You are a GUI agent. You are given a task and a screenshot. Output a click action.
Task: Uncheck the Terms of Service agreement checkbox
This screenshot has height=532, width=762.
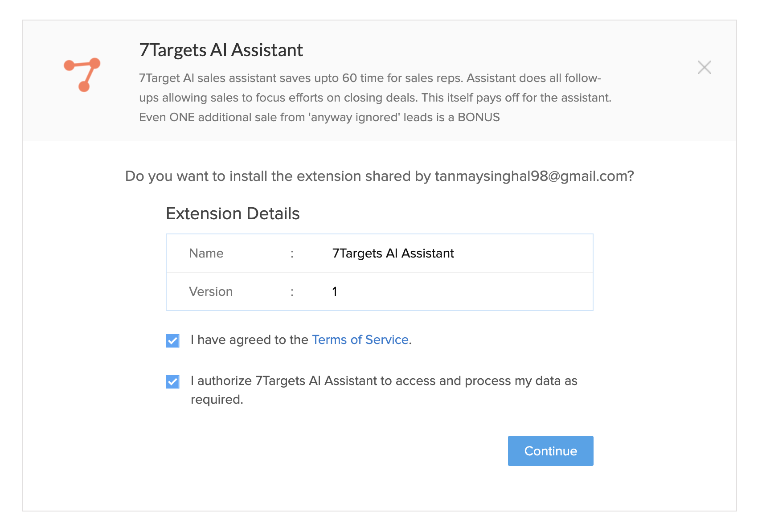(172, 341)
